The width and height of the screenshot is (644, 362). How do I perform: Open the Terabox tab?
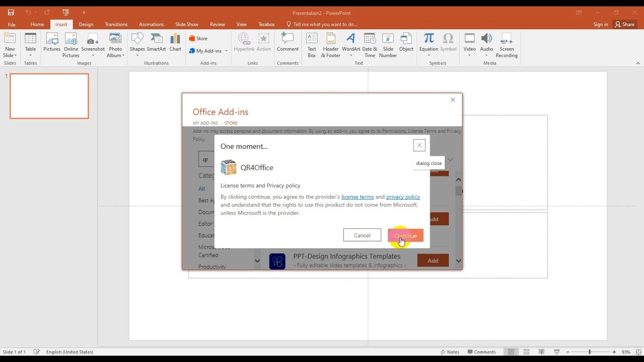coord(266,24)
